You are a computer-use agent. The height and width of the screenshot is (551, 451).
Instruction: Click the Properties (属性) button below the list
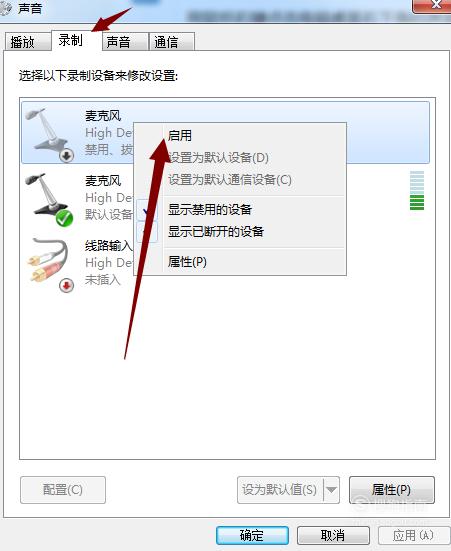tap(392, 490)
